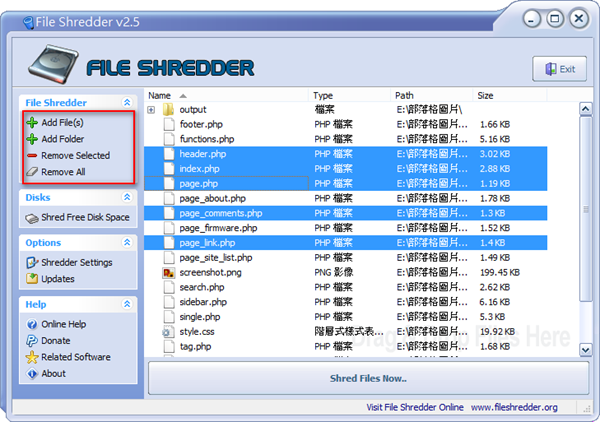Screen dimensions: 600x422
Task: Open Shred Free Disk Space
Action: click(85, 217)
